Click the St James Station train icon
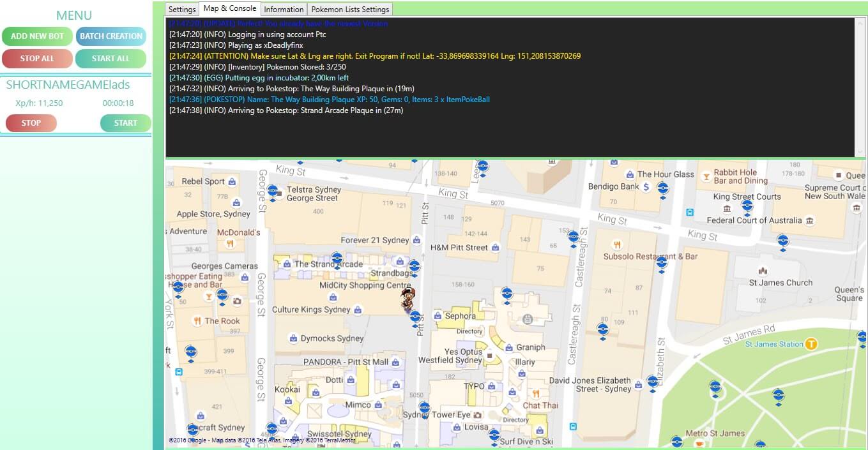This screenshot has height=450, width=868. pyautogui.click(x=811, y=344)
